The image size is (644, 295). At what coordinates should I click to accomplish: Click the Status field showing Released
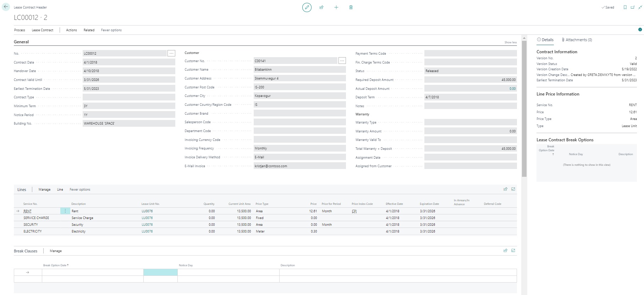coord(470,71)
